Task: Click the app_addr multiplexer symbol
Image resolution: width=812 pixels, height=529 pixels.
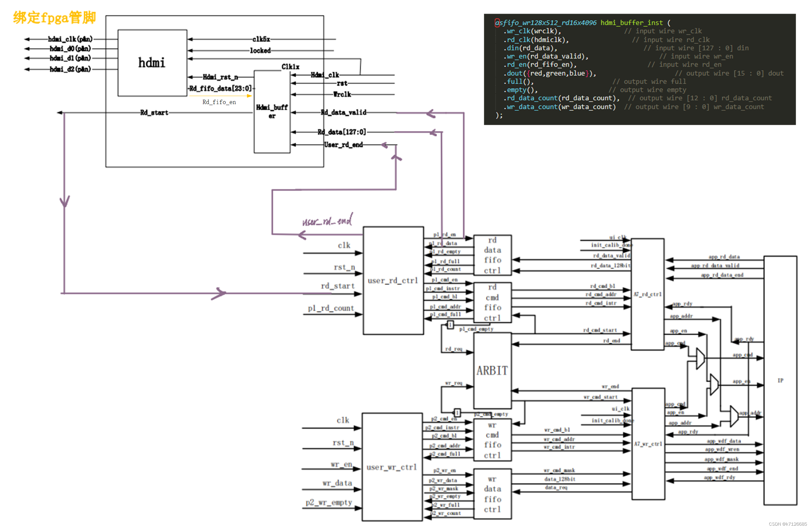Action: (734, 416)
